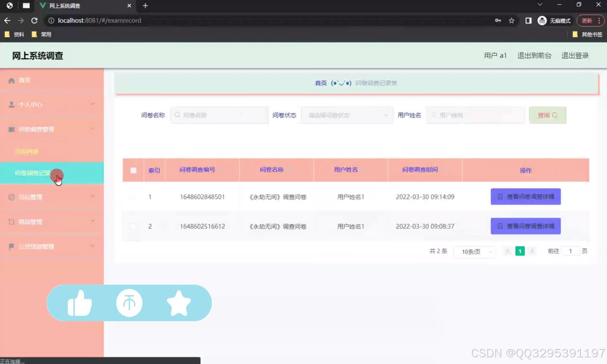607x364 pixels.
Task: Focus the 用户姓名 search input
Action: tap(475, 115)
